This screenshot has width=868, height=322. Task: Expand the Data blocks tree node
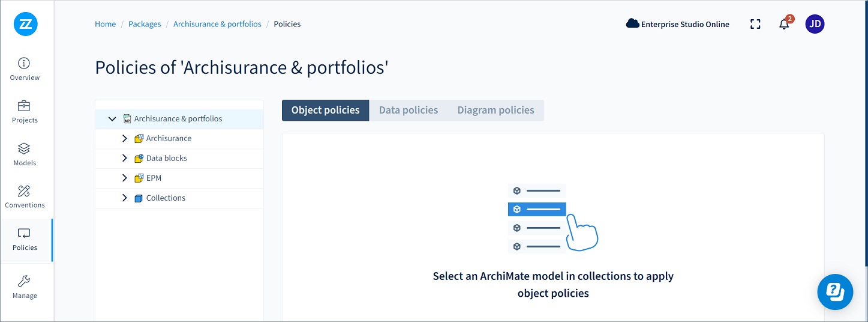pyautogui.click(x=125, y=159)
